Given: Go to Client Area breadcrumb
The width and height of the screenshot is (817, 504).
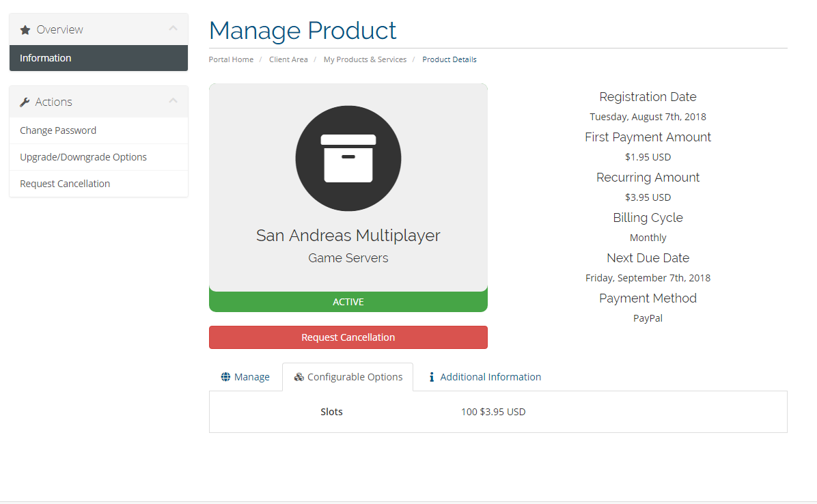Looking at the screenshot, I should (288, 59).
